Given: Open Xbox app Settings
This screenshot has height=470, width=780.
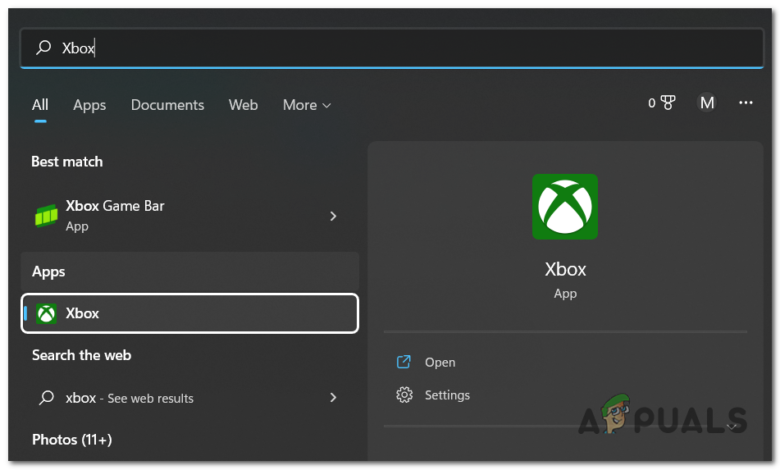Looking at the screenshot, I should (x=447, y=395).
